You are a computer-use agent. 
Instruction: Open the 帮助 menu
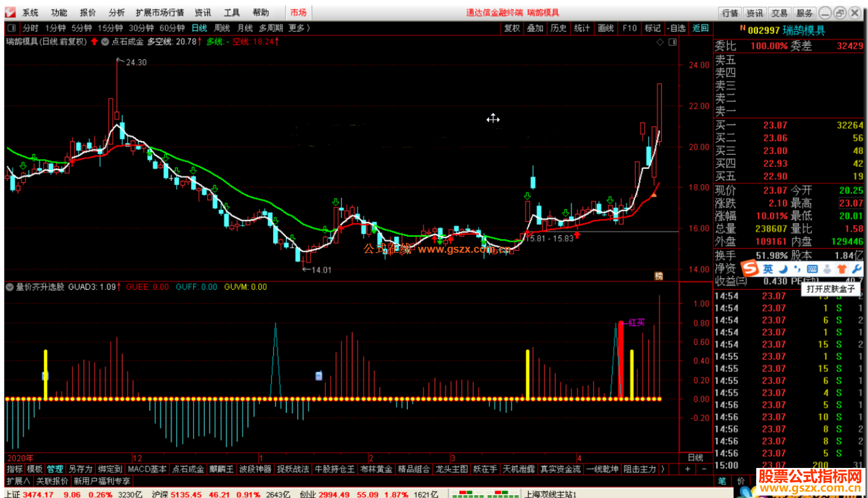point(261,13)
